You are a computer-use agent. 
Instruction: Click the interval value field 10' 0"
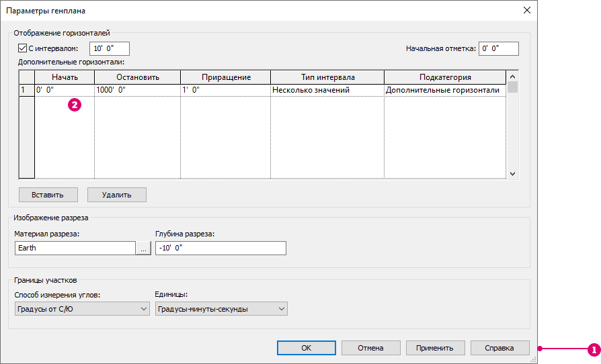point(109,48)
